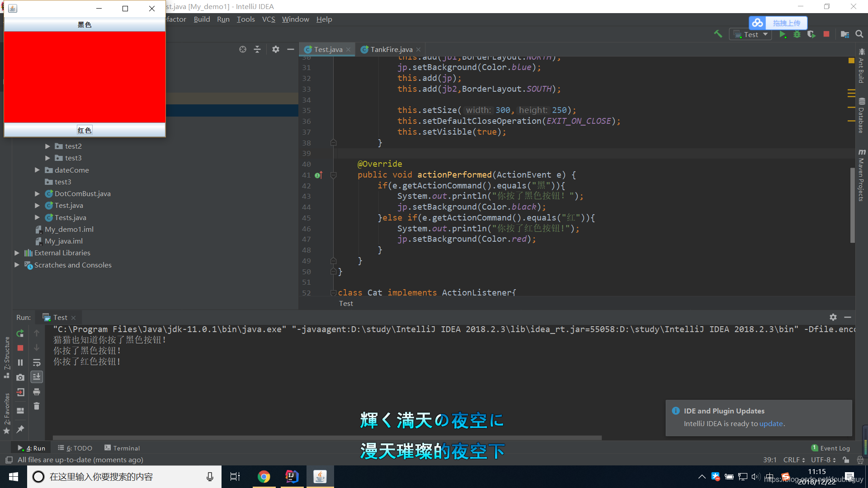The image size is (868, 488).
Task: Toggle scroll to end in the Run console
Action: pyautogui.click(x=37, y=376)
